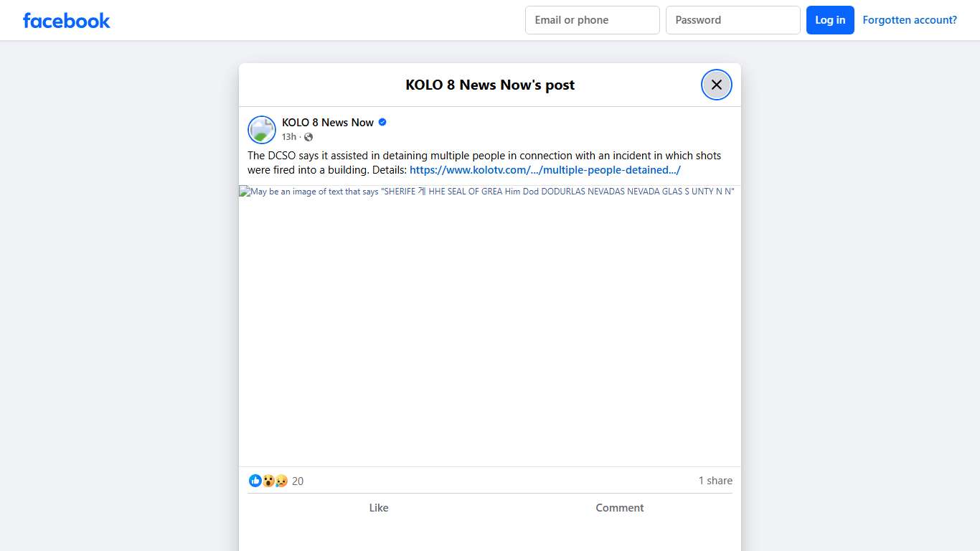Image resolution: width=980 pixels, height=551 pixels.
Task: Follow the kolotv.com article link
Action: pos(545,170)
